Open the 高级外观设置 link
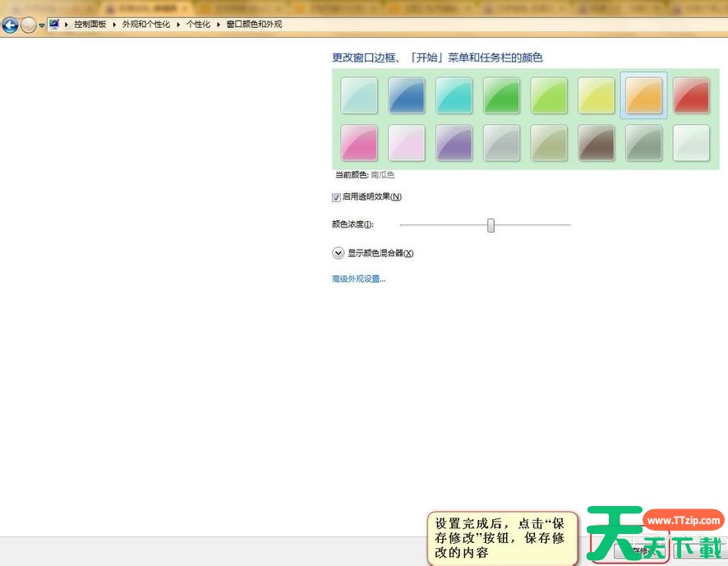728x566 pixels. (358, 279)
